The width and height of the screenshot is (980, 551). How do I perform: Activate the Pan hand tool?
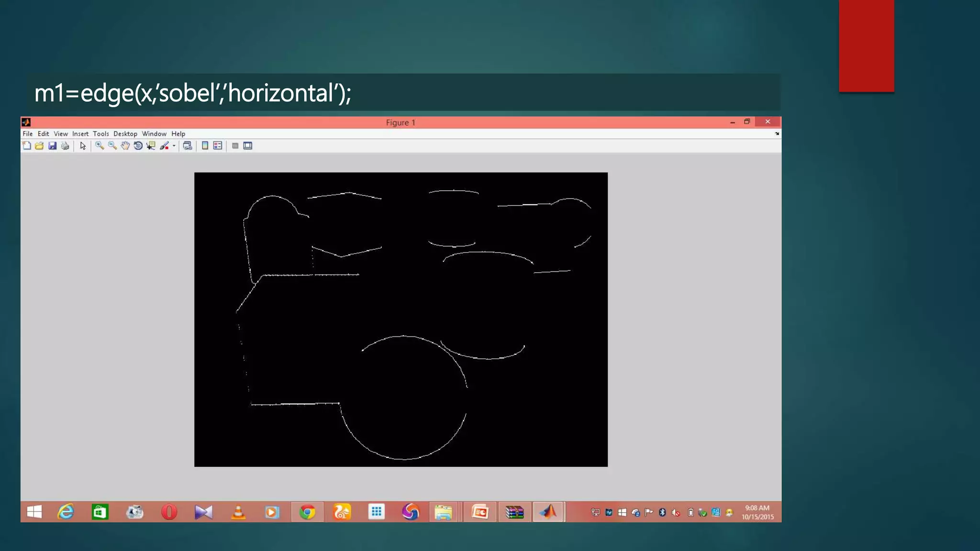(125, 146)
